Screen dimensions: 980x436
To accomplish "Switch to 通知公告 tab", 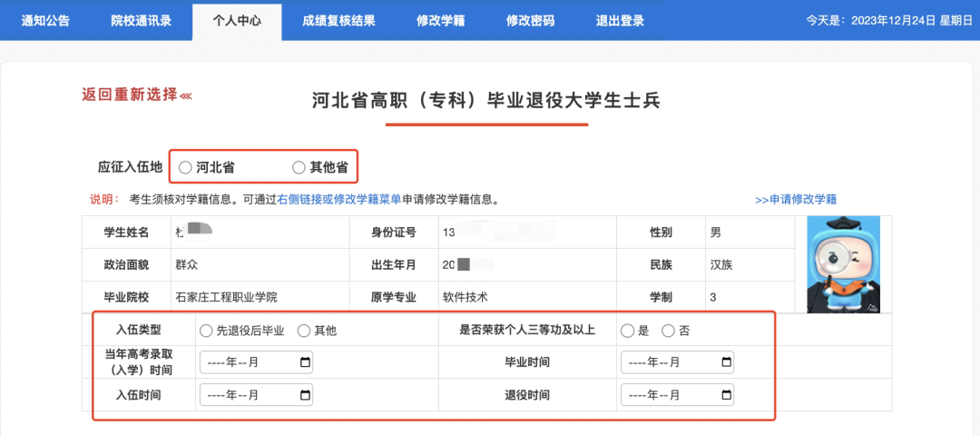I will pyautogui.click(x=44, y=20).
